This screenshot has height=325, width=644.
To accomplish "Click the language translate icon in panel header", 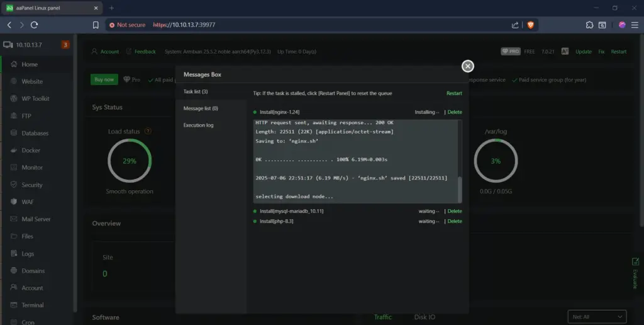I will (x=565, y=52).
